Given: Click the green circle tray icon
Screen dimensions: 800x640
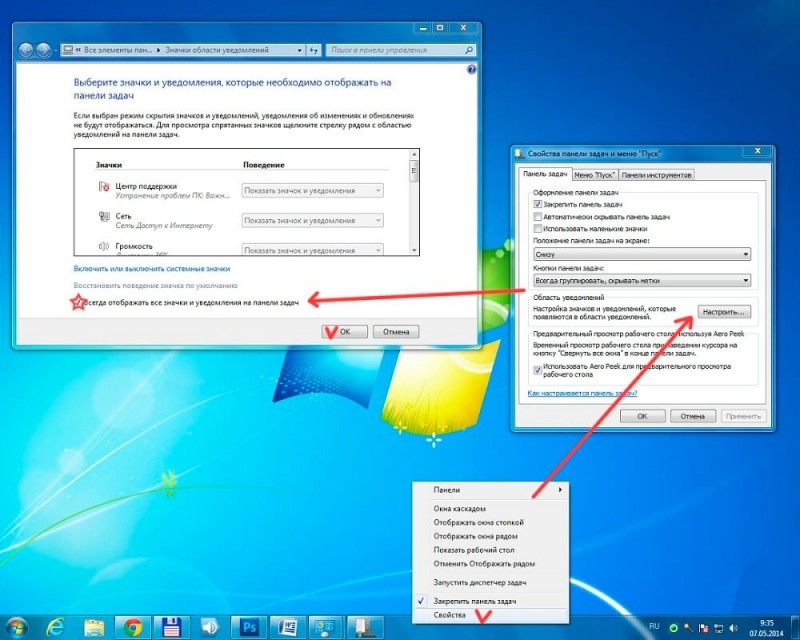Looking at the screenshot, I should [x=673, y=628].
